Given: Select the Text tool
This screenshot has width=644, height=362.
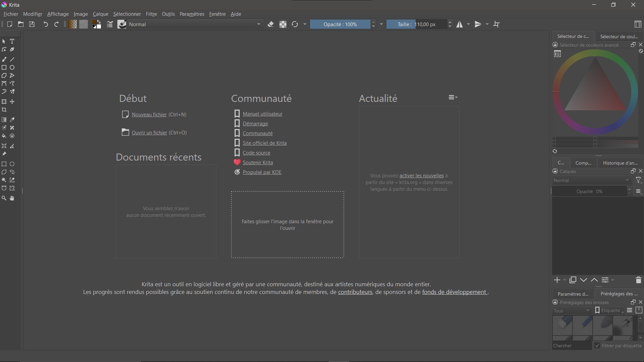Looking at the screenshot, I should 12,41.
